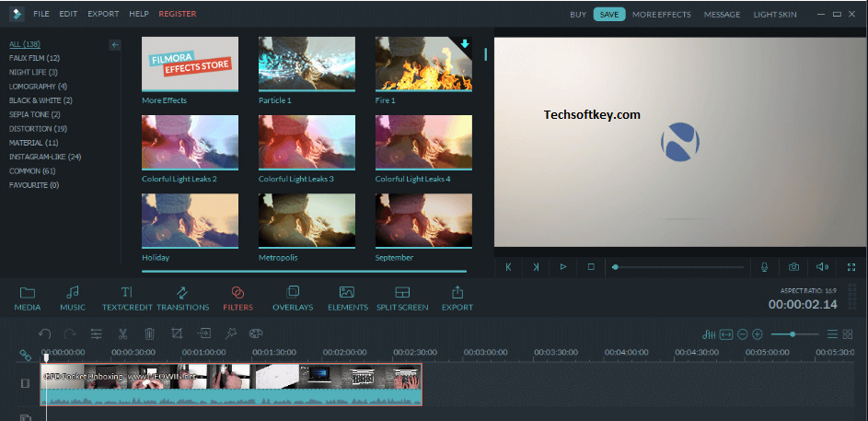Viewport: 868px width, 421px height.
Task: Zoom out the timeline with minus icon
Action: coord(742,334)
